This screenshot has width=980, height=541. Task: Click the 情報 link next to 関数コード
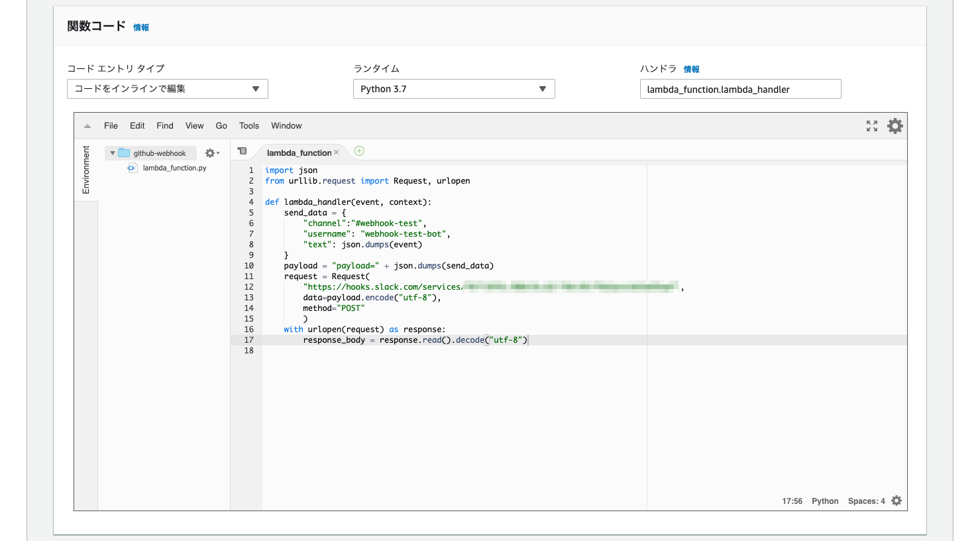click(140, 28)
